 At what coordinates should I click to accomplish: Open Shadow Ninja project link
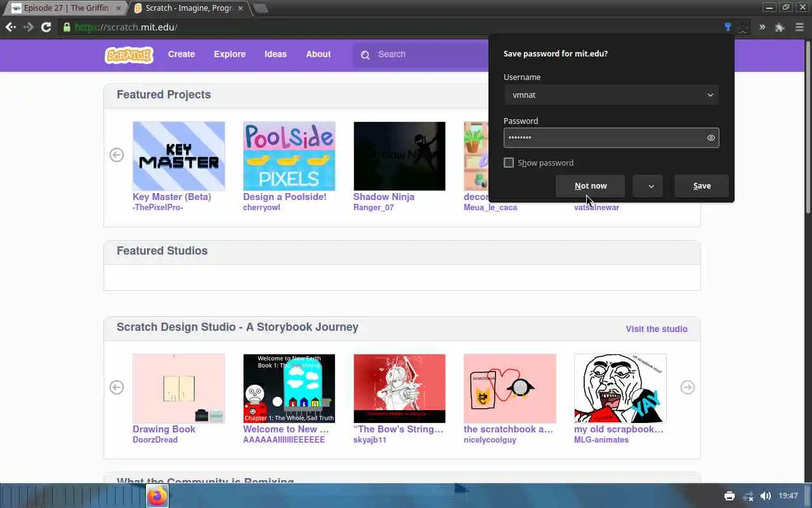tap(384, 197)
